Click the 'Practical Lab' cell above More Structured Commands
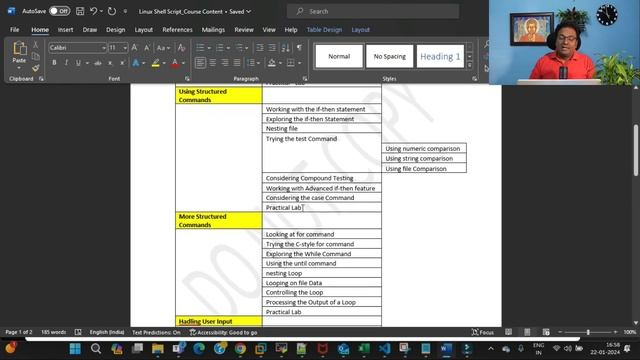Image resolution: width=640 pixels, height=360 pixels. (322, 207)
